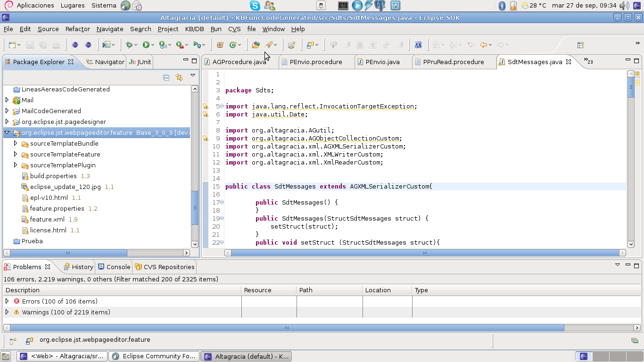This screenshot has width=644, height=362.
Task: Collapse the fold at line 19
Action: point(222,218)
